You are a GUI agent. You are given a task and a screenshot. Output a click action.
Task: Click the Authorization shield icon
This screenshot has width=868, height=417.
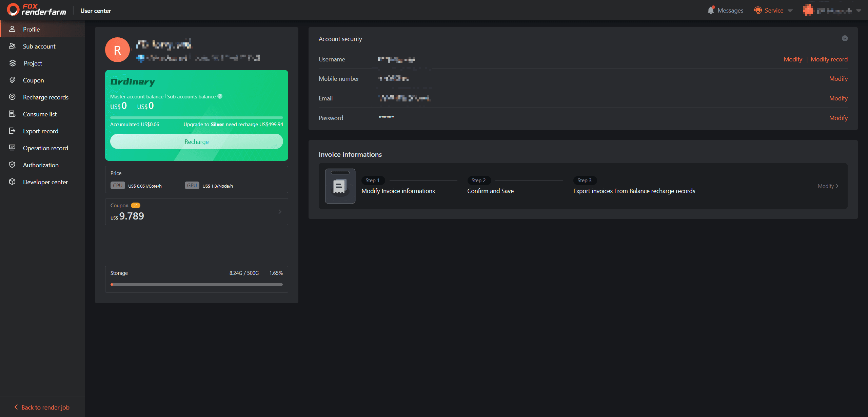[13, 165]
